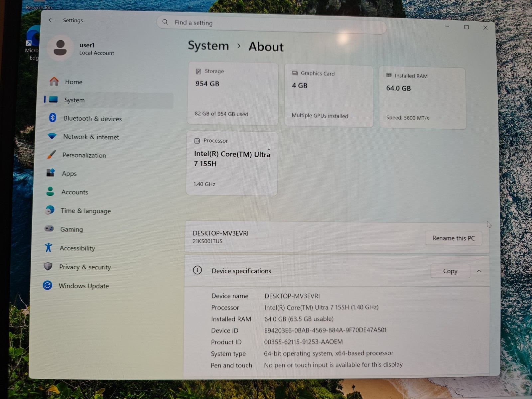532x399 pixels.
Task: Click the Graphics Card icon
Action: [295, 73]
